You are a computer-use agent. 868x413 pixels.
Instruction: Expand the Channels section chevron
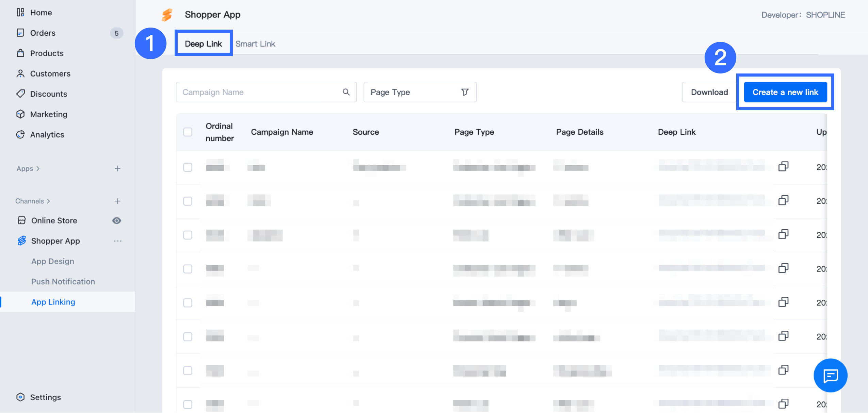(48, 201)
